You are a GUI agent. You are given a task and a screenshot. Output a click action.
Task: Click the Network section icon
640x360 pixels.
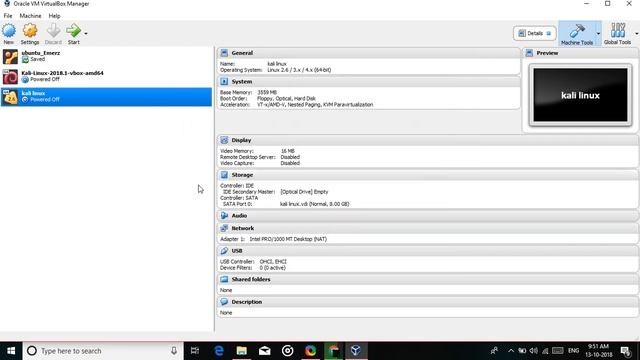(224, 228)
